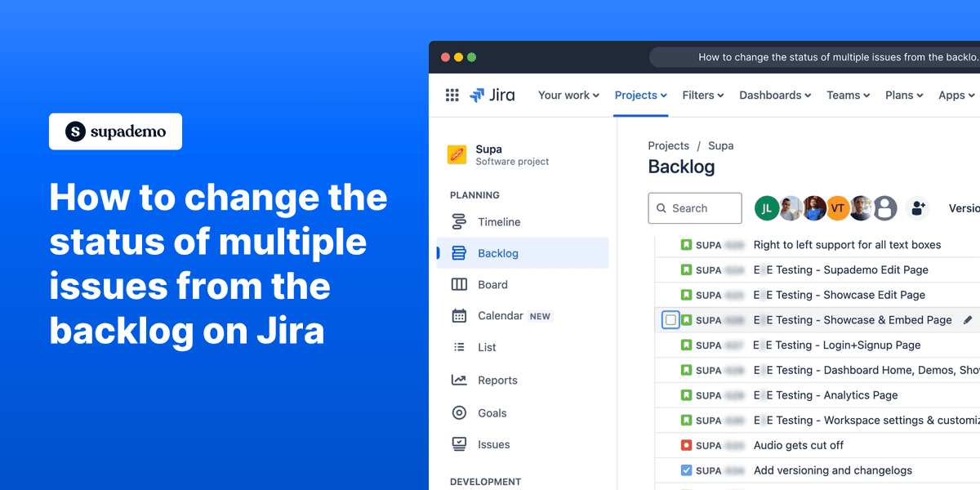Viewport: 980px width, 490px height.
Task: Click the completed task icon on versioning row
Action: [686, 470]
